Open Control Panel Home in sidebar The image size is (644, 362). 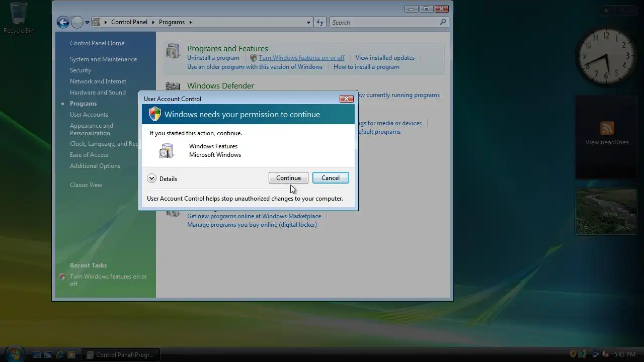pyautogui.click(x=97, y=43)
